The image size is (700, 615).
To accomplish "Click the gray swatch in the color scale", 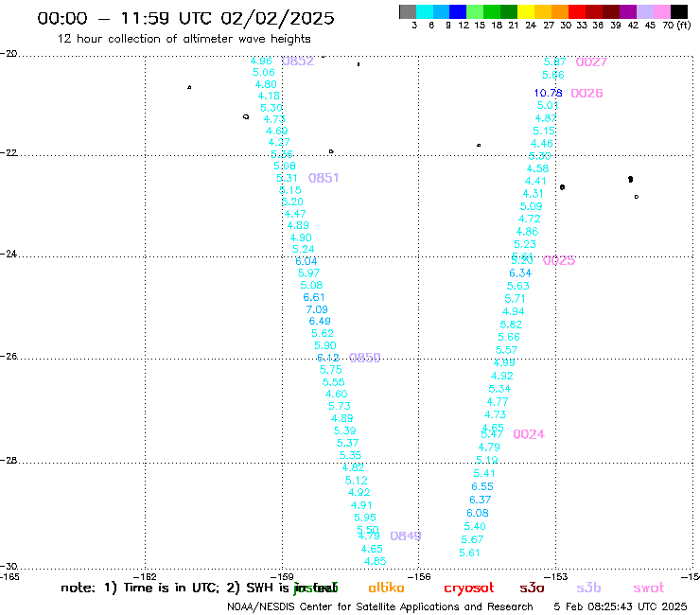I will pyautogui.click(x=408, y=11).
